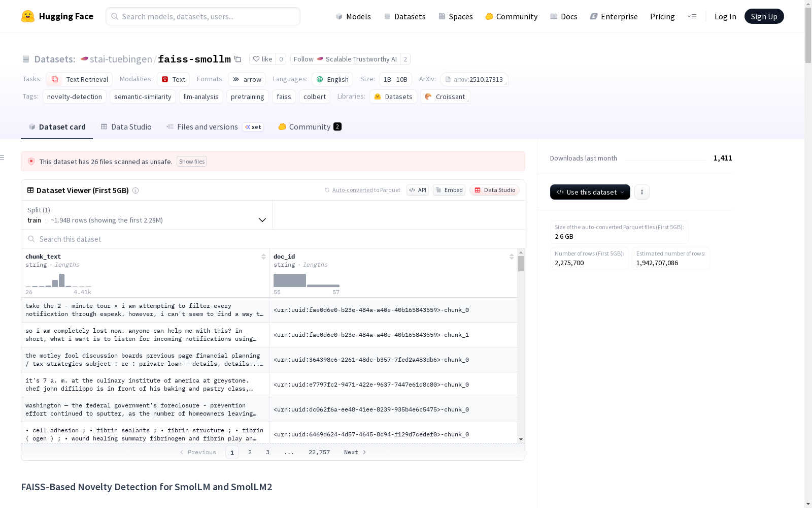
Task: Open Community in top navigation
Action: [511, 16]
